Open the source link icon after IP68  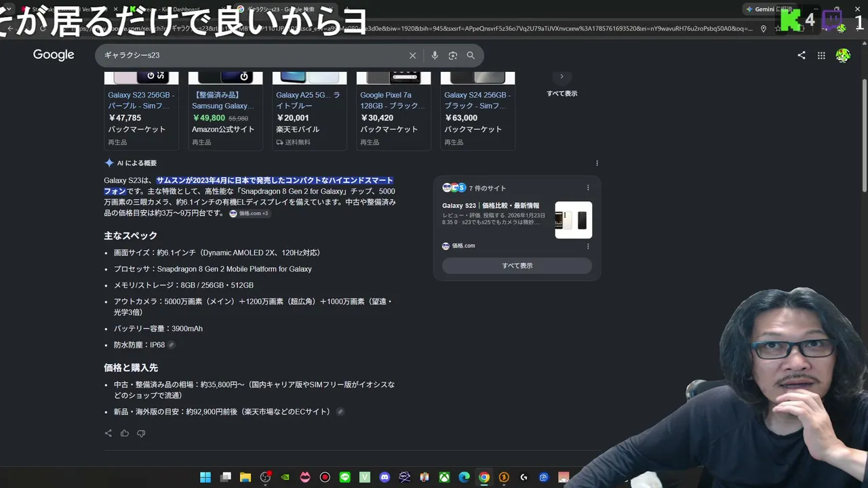[x=172, y=345]
